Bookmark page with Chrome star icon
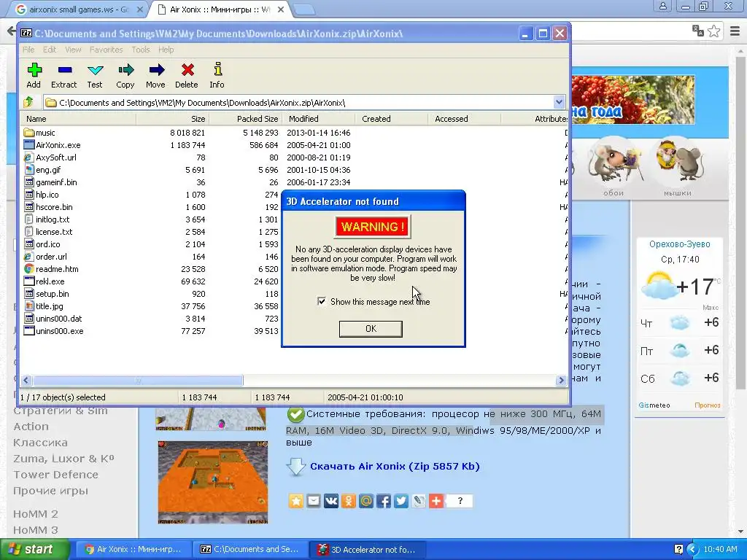Screen dimensions: 747x560 click(x=713, y=31)
